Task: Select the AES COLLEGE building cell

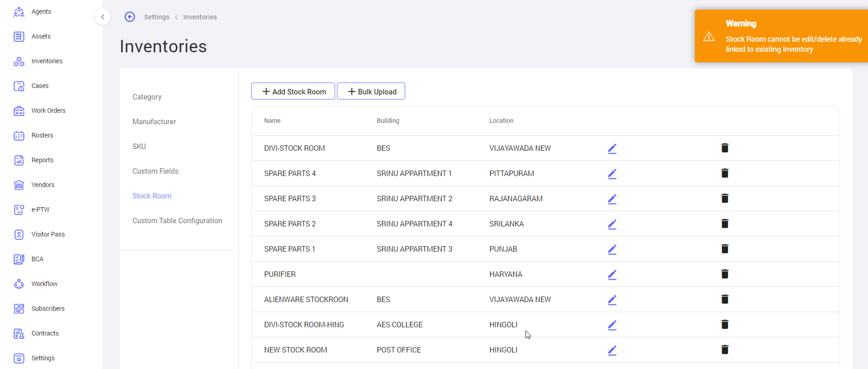Action: (x=400, y=325)
